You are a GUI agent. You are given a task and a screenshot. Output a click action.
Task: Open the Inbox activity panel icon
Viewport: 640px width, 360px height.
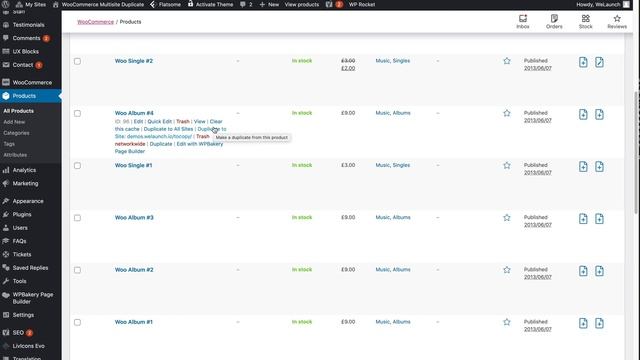pos(523,18)
